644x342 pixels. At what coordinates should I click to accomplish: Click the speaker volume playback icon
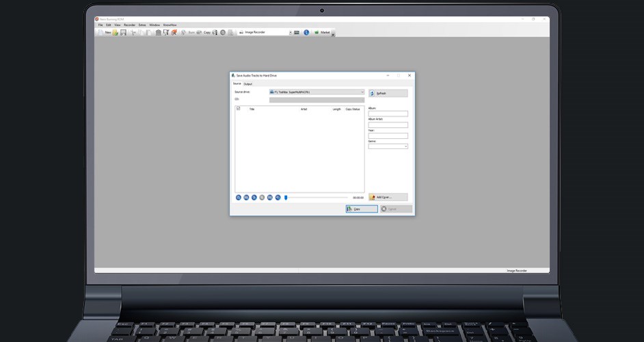coord(278,198)
